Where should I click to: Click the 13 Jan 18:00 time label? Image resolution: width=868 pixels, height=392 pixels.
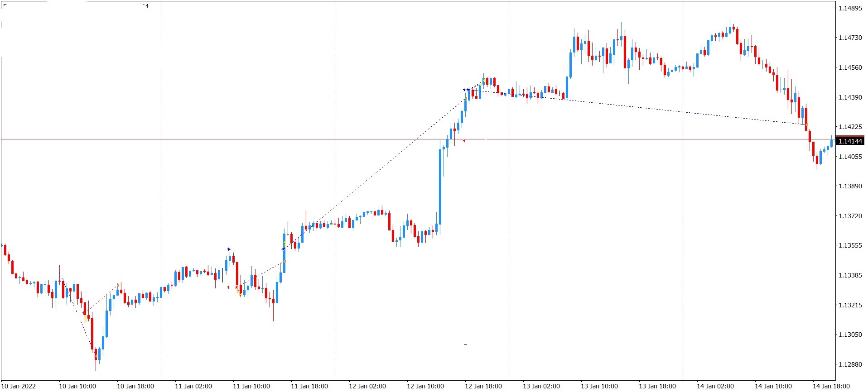[657, 386]
